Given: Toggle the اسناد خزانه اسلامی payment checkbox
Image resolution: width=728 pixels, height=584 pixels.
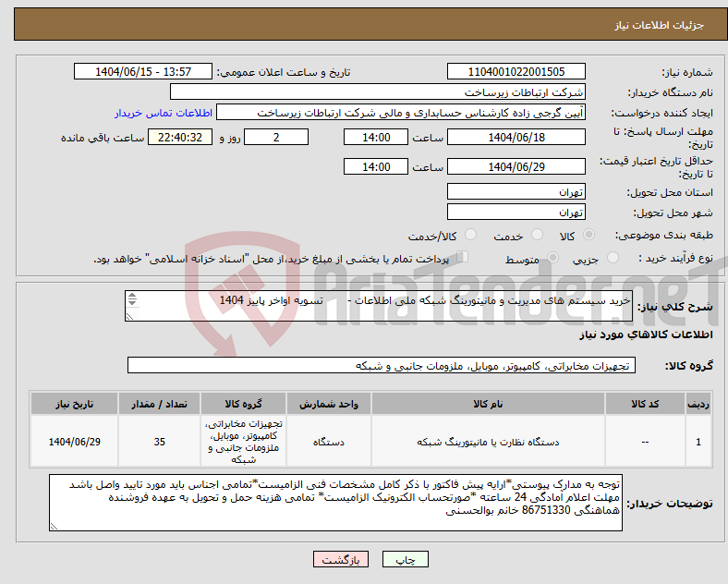Looking at the screenshot, I should tap(463, 257).
